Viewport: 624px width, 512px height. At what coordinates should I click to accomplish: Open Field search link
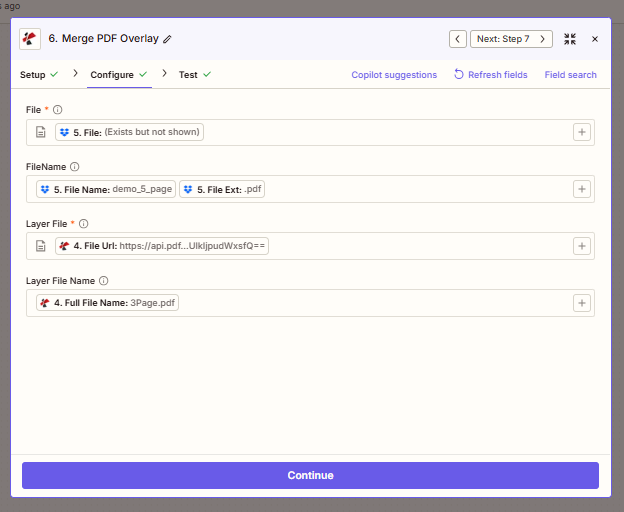(x=570, y=75)
